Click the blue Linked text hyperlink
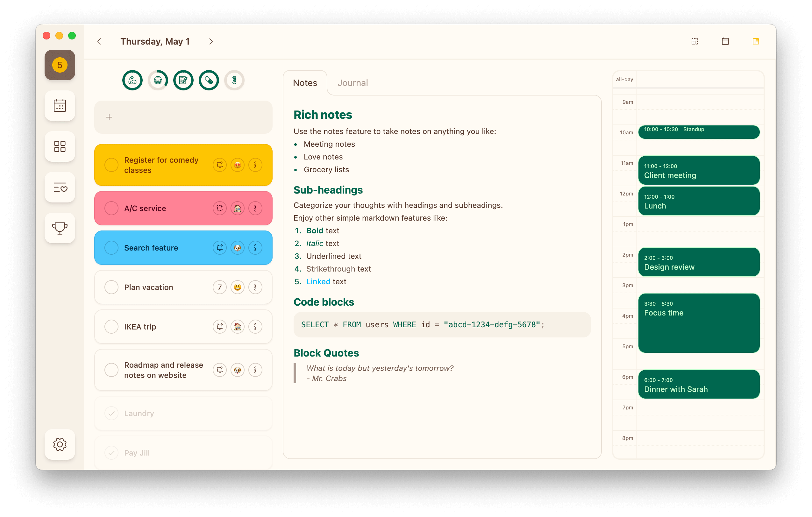Image resolution: width=812 pixels, height=517 pixels. tap(318, 281)
